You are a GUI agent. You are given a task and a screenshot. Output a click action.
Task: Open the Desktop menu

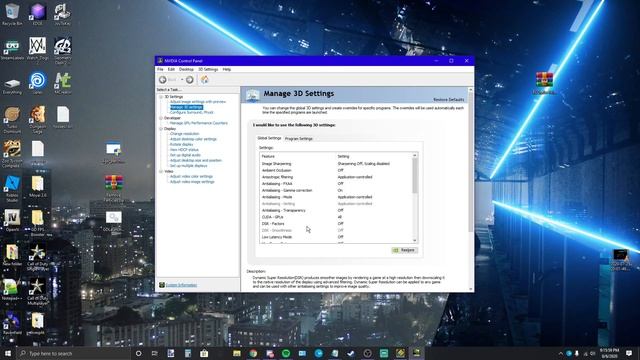coord(186,69)
